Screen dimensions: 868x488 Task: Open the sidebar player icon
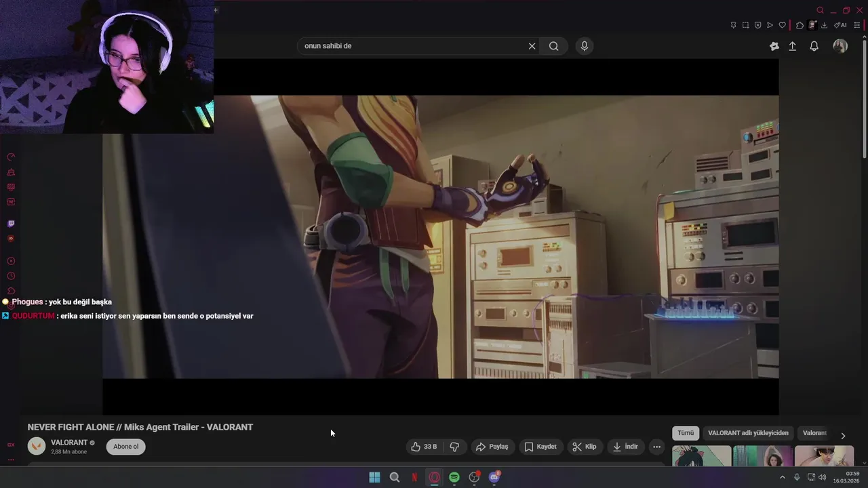pyautogui.click(x=11, y=261)
